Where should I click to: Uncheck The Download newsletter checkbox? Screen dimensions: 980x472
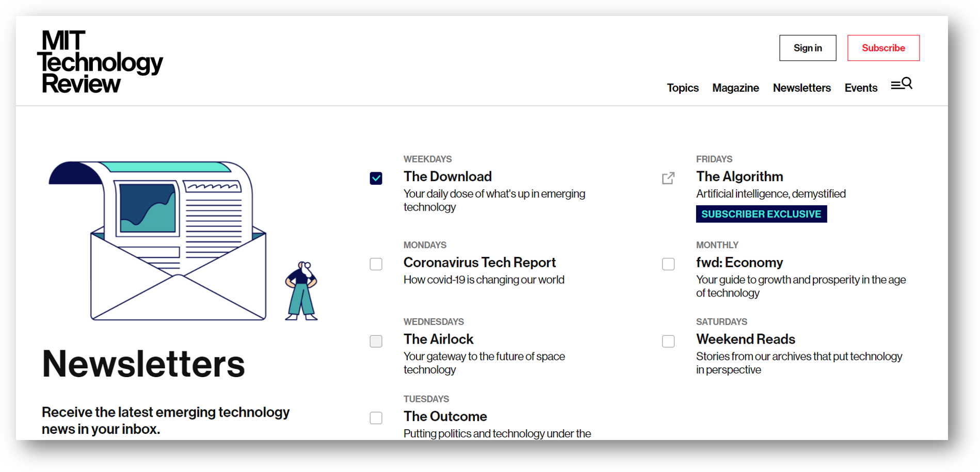[376, 178]
